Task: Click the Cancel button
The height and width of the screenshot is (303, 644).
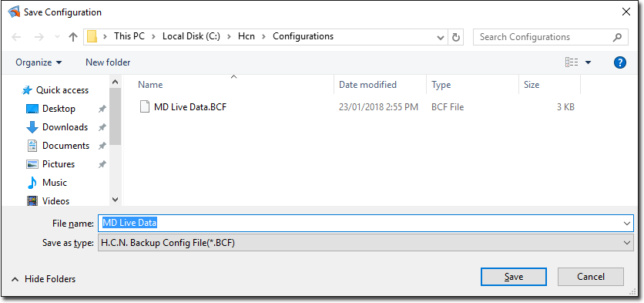Action: 591,277
